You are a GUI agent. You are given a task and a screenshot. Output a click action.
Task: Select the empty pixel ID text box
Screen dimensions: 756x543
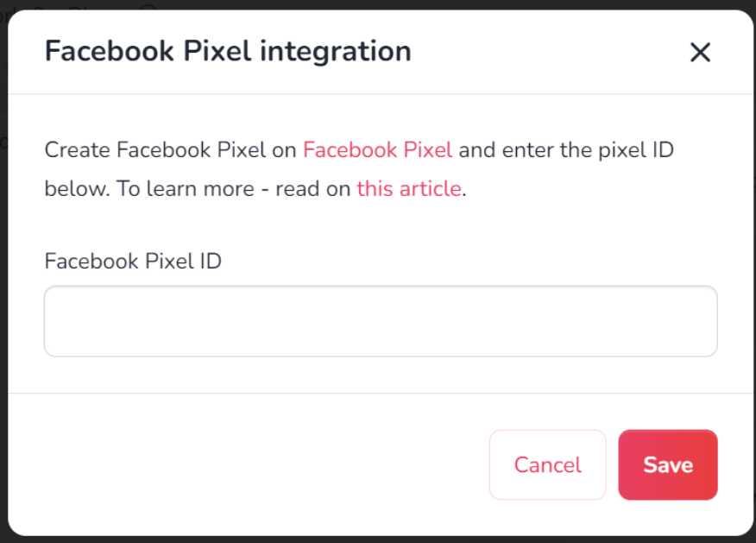(381, 321)
